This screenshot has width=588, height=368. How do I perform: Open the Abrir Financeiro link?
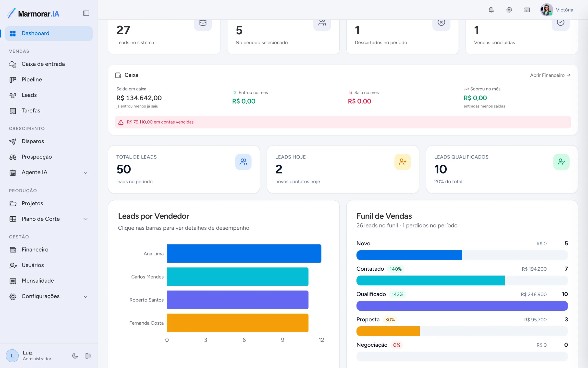[x=550, y=75]
